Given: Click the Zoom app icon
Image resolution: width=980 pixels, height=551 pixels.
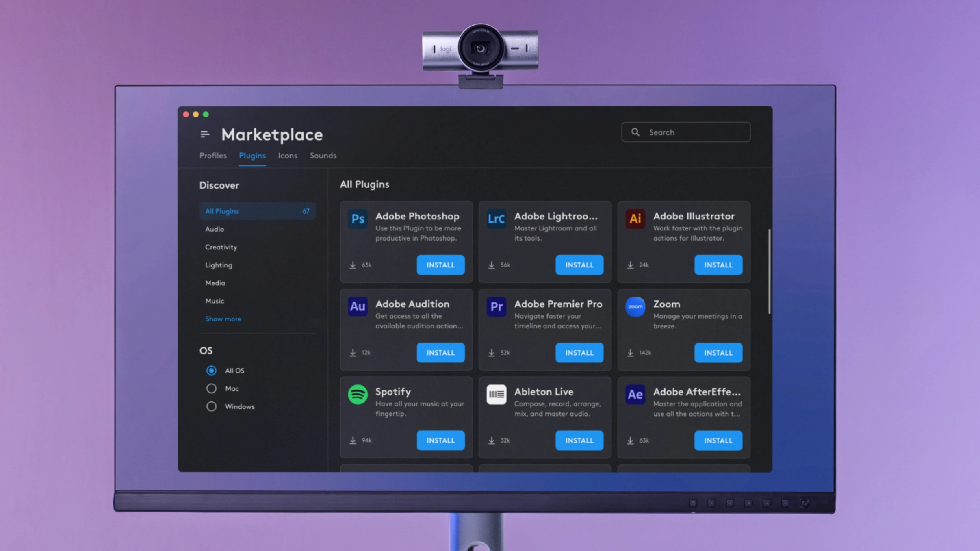Looking at the screenshot, I should click(635, 306).
